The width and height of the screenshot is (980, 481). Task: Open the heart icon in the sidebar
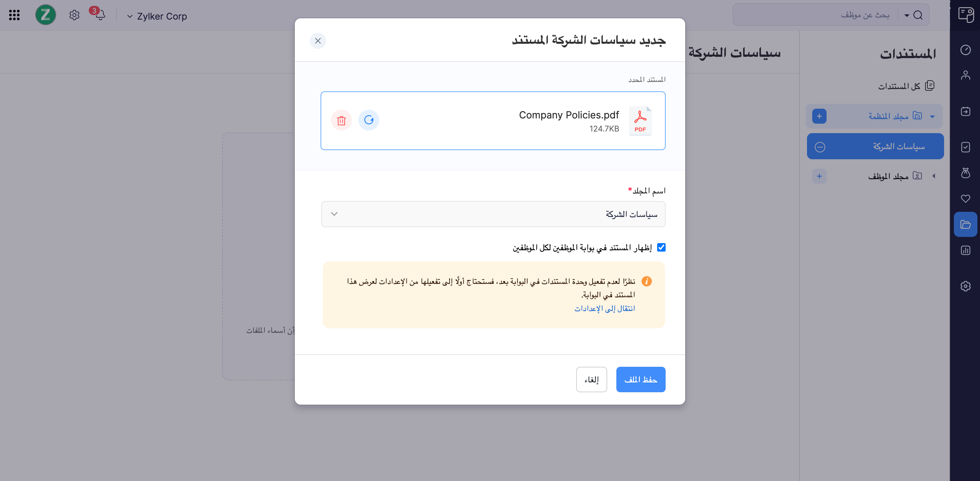click(966, 198)
